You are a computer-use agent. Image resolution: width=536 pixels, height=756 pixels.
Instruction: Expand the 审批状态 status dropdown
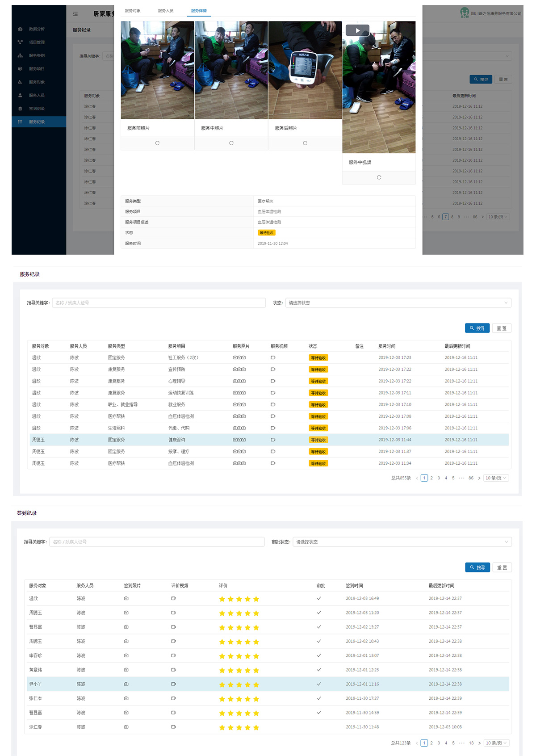pos(402,542)
